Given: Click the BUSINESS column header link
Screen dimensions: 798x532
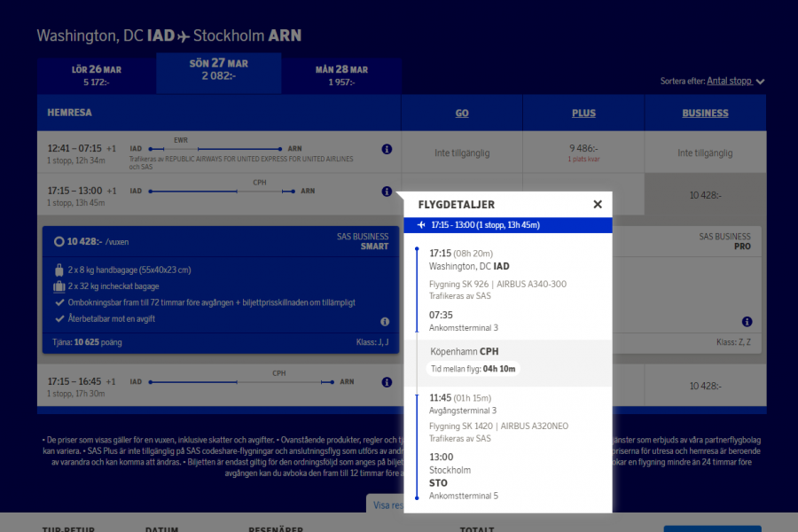Looking at the screenshot, I should [x=705, y=113].
